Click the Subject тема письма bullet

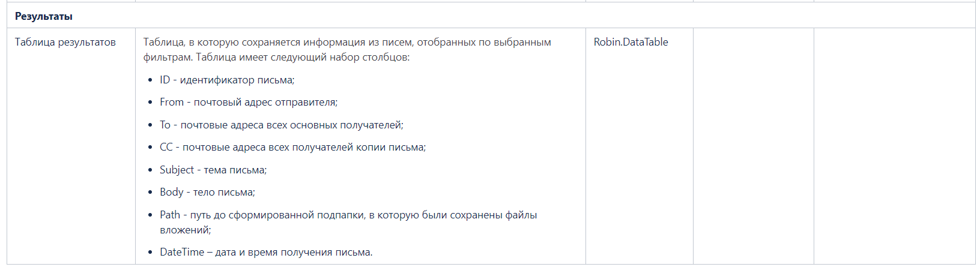click(x=213, y=170)
